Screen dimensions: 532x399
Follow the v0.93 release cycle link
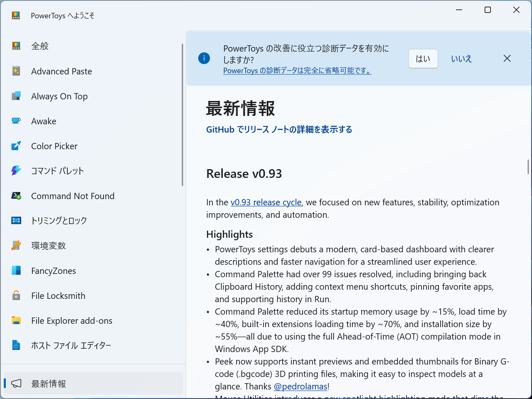coord(266,202)
